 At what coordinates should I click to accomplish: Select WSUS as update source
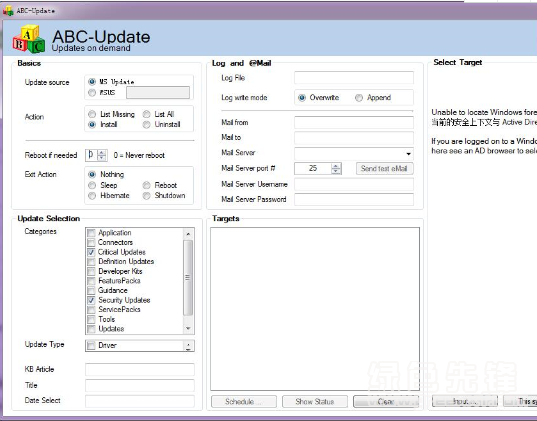[92, 92]
